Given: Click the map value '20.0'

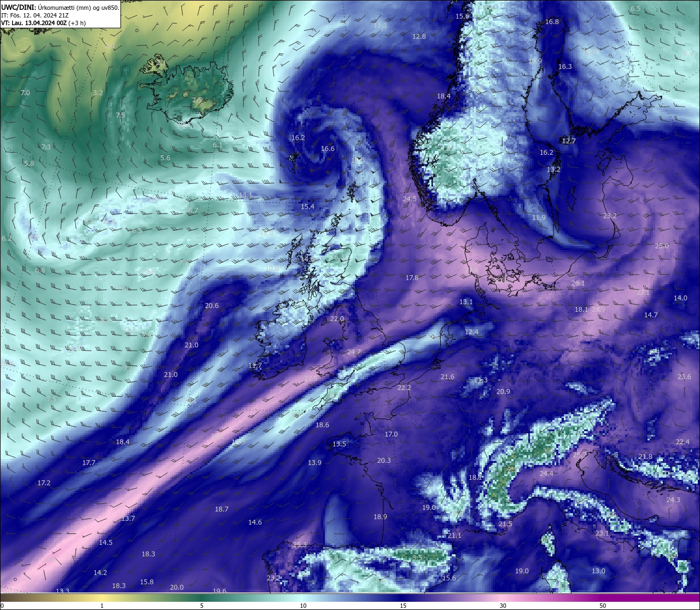Looking at the screenshot, I should point(177,588).
